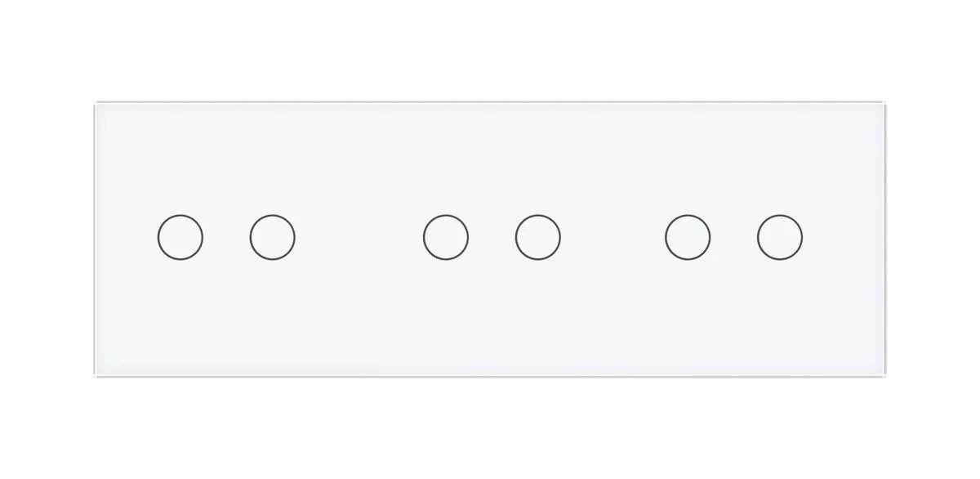
Task: Click the panel area below the middle button pair
Action: 492,317
